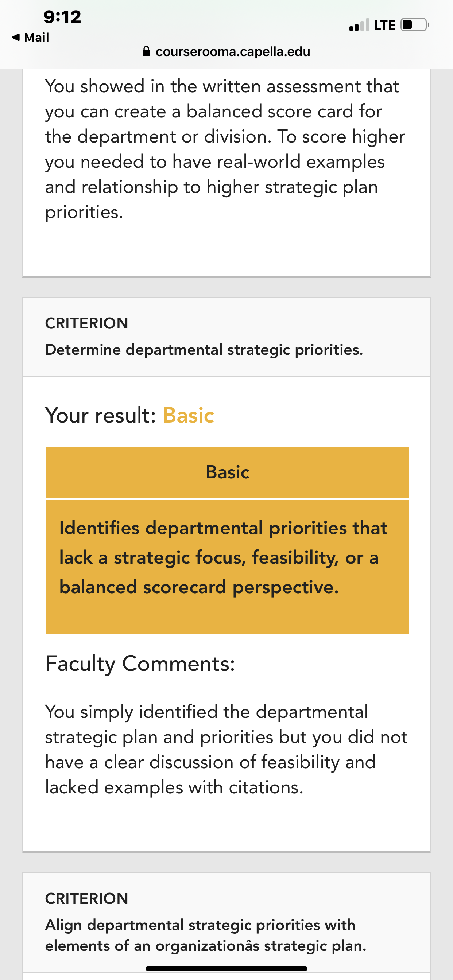
Task: Tap the LTE network indicator
Action: [x=385, y=26]
